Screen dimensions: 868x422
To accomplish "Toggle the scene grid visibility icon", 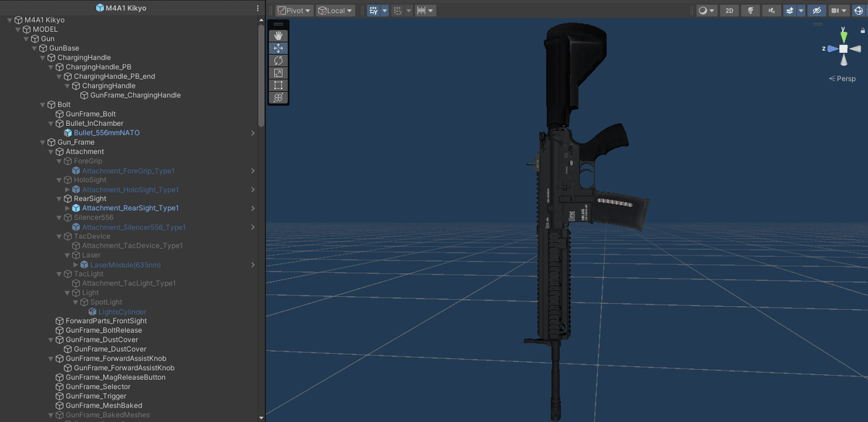I will 374,10.
